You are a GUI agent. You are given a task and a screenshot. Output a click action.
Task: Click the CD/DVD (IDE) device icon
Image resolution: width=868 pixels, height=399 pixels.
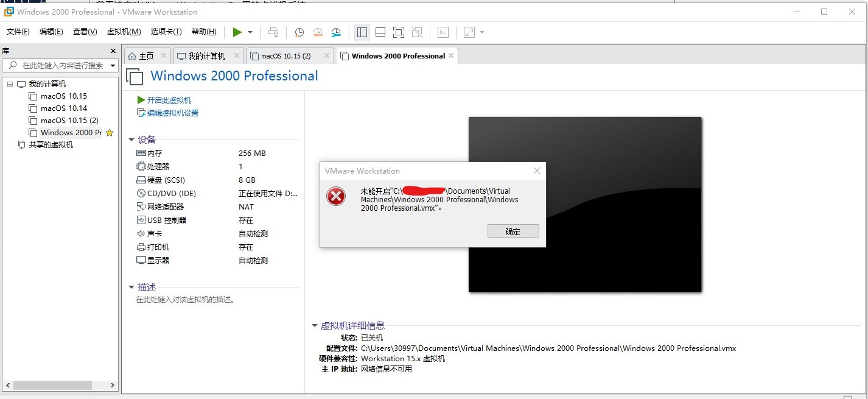click(141, 193)
